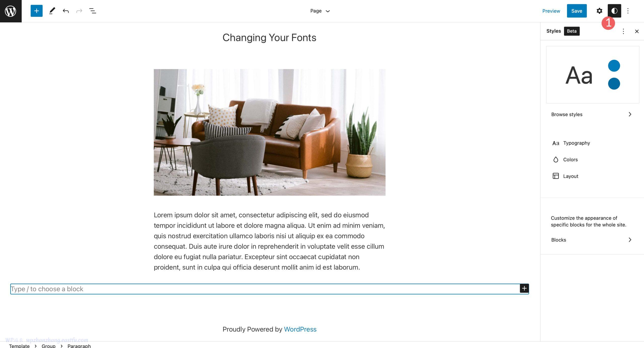The image size is (644, 348).
Task: Select the Layout option in Styles
Action: tap(571, 176)
